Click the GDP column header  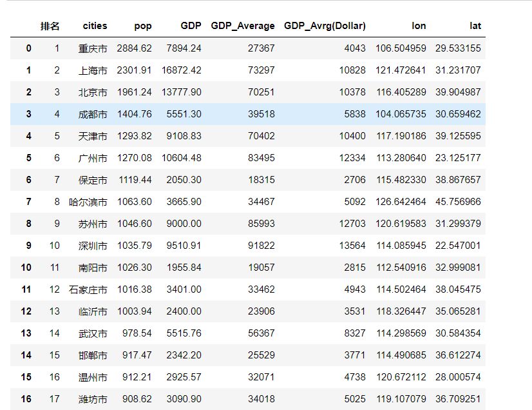(191, 26)
